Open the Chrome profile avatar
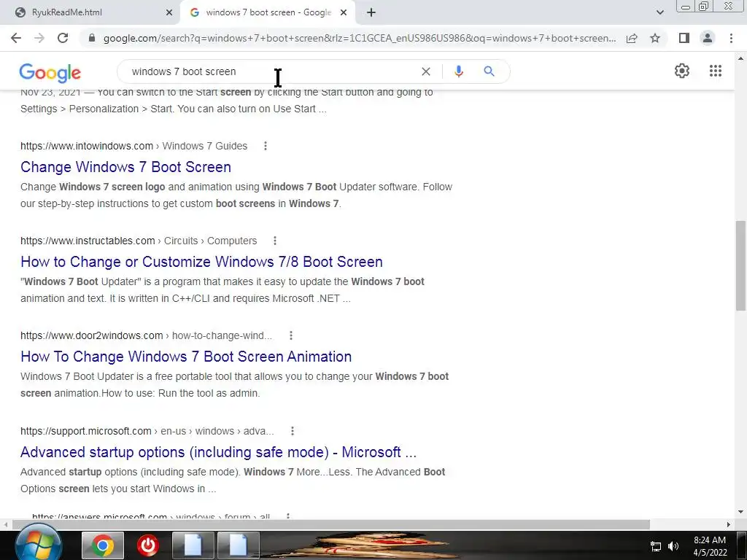The height and width of the screenshot is (560, 747). point(708,38)
